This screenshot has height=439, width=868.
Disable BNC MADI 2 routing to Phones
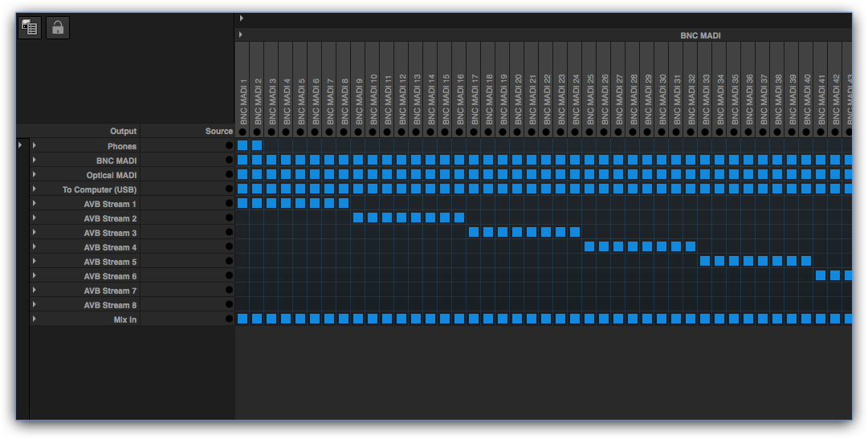(257, 145)
